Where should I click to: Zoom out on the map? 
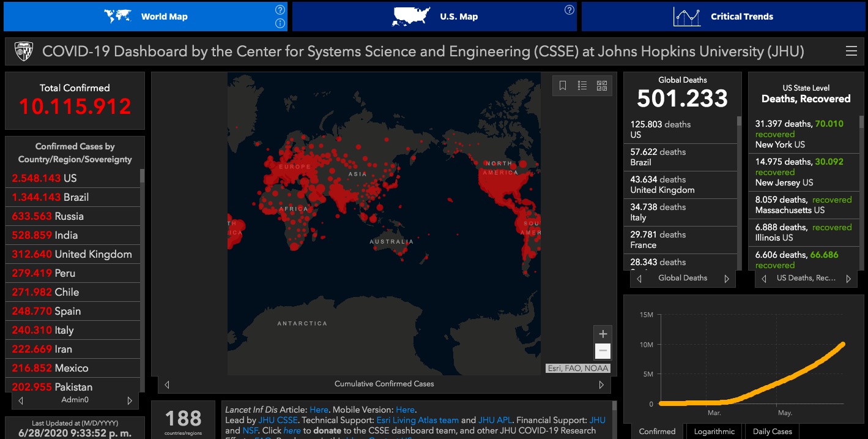tap(603, 351)
